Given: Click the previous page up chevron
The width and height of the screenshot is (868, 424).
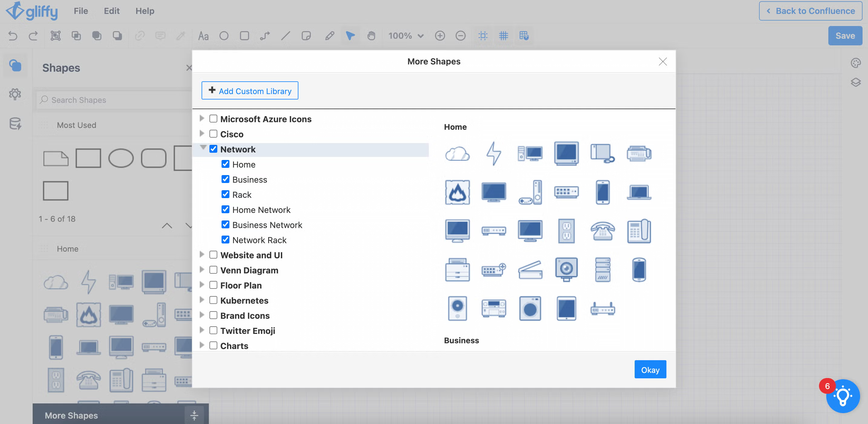Looking at the screenshot, I should click(x=166, y=226).
